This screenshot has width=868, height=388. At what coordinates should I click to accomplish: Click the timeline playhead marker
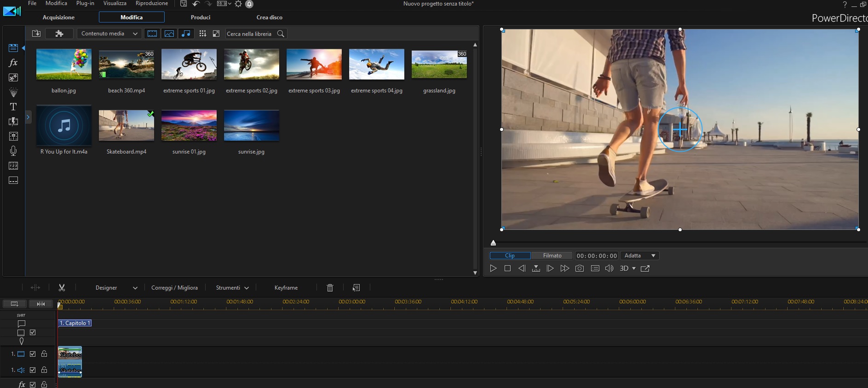[60, 305]
